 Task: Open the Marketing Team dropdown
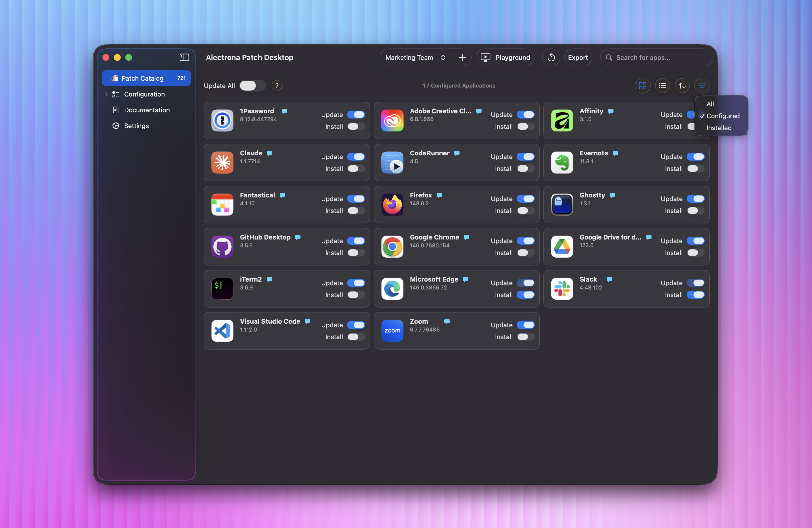(415, 58)
